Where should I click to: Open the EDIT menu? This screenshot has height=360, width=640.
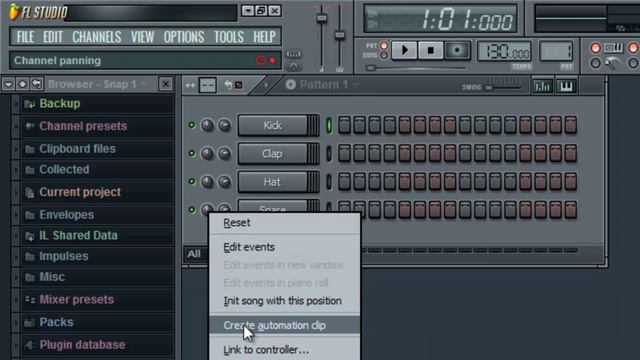[53, 37]
